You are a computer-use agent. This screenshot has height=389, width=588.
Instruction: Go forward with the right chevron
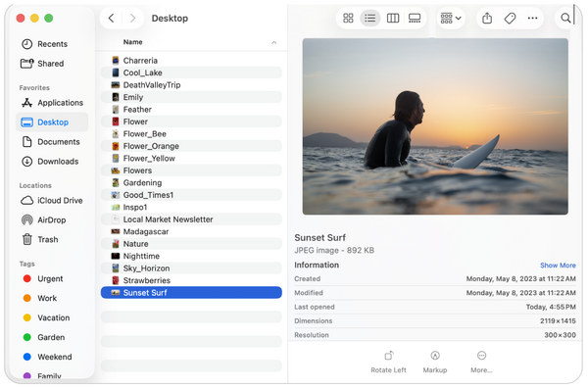(x=132, y=18)
